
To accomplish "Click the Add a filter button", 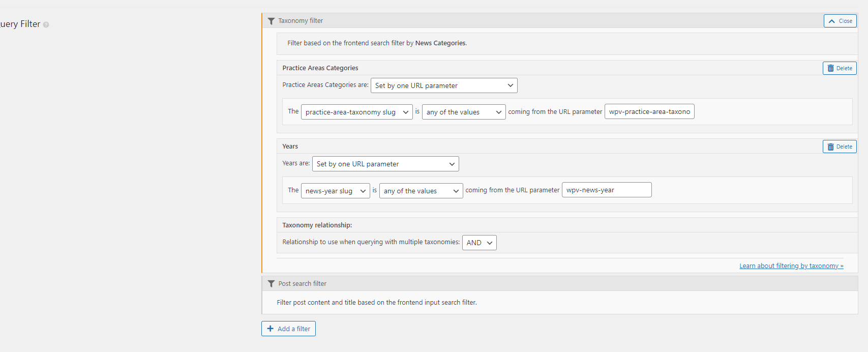I will [288, 329].
